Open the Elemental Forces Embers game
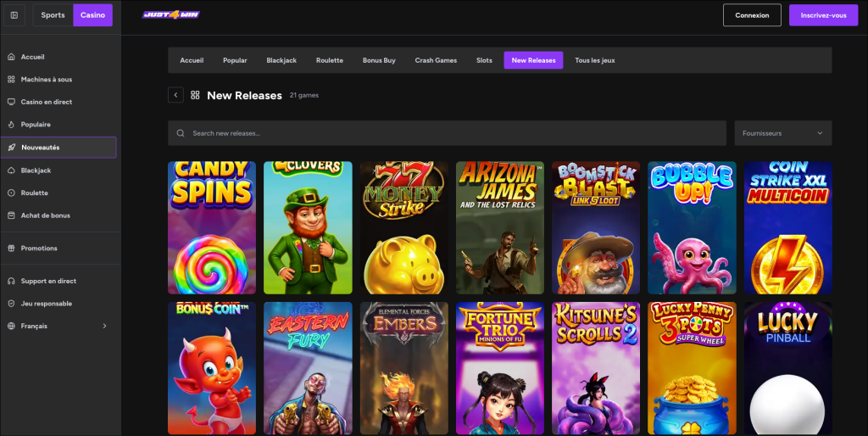Image resolution: width=868 pixels, height=436 pixels. pos(404,368)
